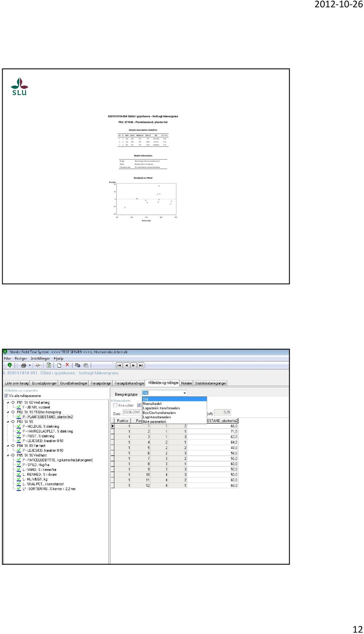Click the red X delete icon
The width and height of the screenshot is (364, 634).
(x=67, y=365)
